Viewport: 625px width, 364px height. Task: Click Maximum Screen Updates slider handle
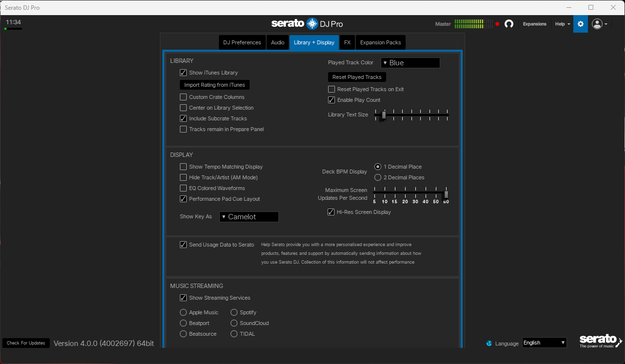pos(446,194)
